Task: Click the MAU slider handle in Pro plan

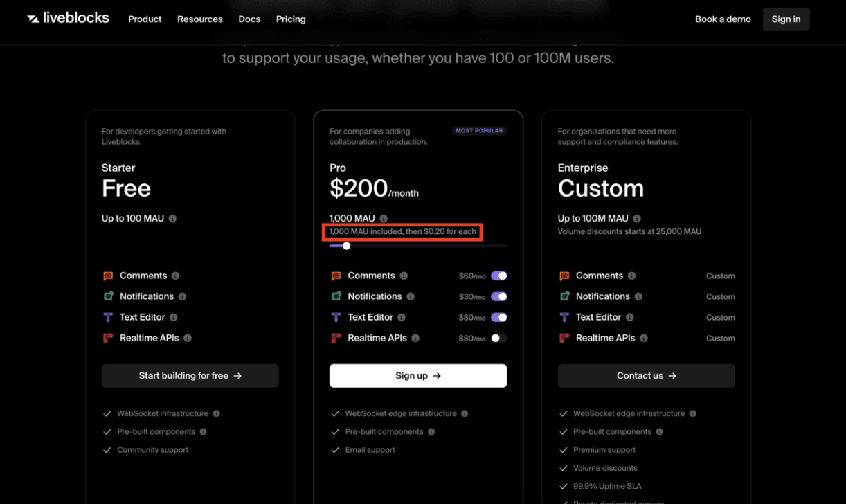Action: tap(346, 246)
